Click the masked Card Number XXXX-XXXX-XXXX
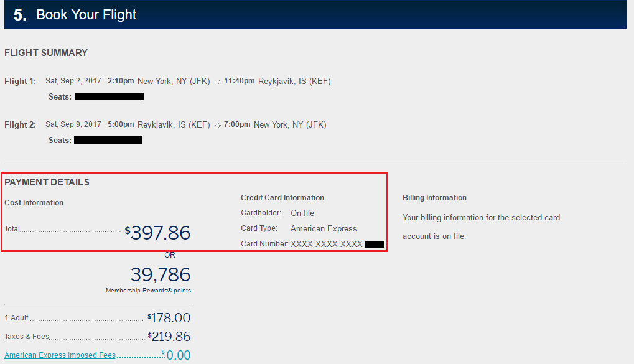Viewport: 634px width, 364px height. 327,244
